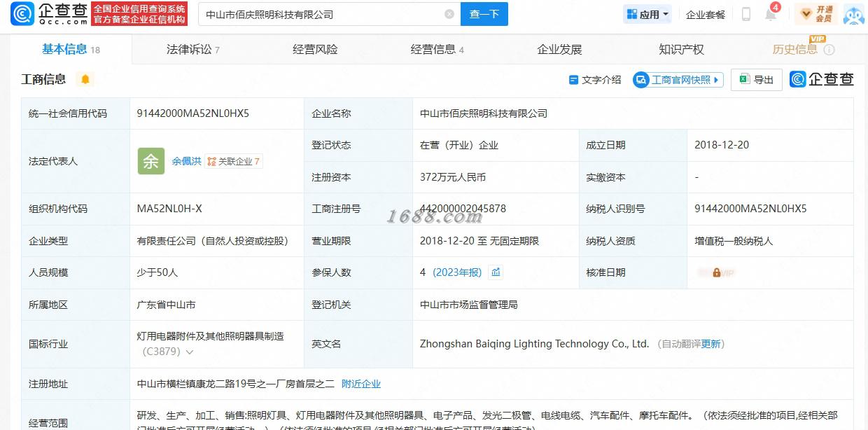Open the 历史信息 VIP tab
This screenshot has width=868, height=430.
click(795, 49)
